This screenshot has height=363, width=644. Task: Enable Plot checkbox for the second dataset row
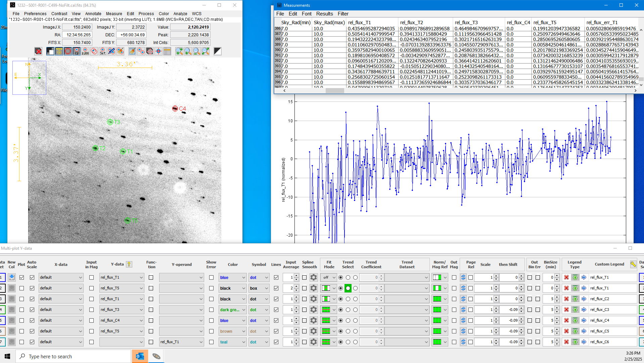(x=22, y=288)
